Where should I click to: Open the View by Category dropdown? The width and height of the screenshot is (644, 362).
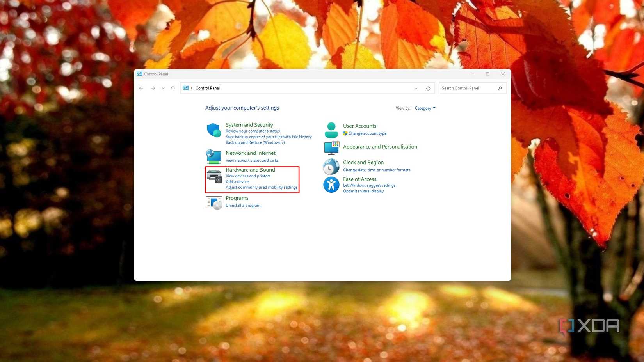click(425, 108)
